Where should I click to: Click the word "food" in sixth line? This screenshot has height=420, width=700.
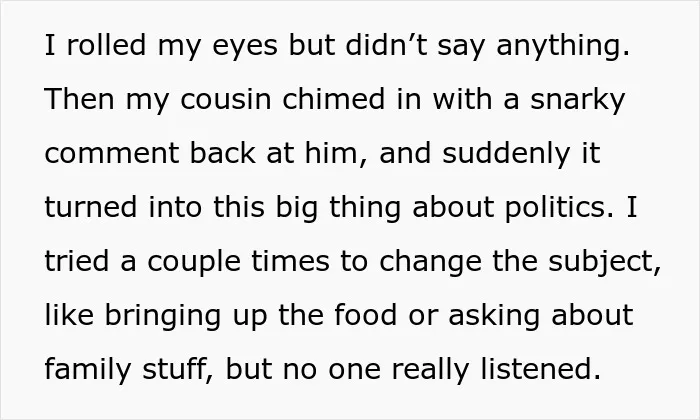click(x=365, y=316)
